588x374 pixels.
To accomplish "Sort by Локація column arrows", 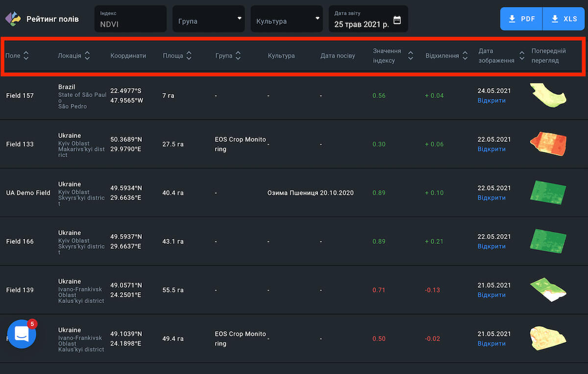I will tap(87, 56).
